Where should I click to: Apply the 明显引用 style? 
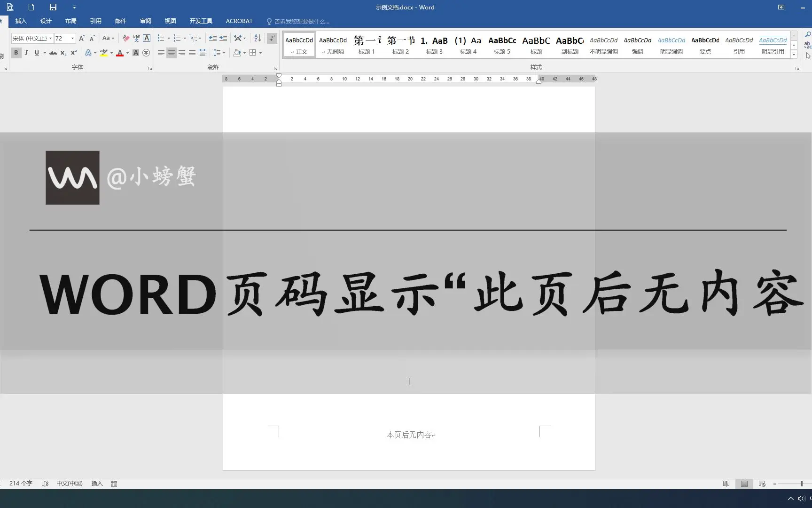773,45
